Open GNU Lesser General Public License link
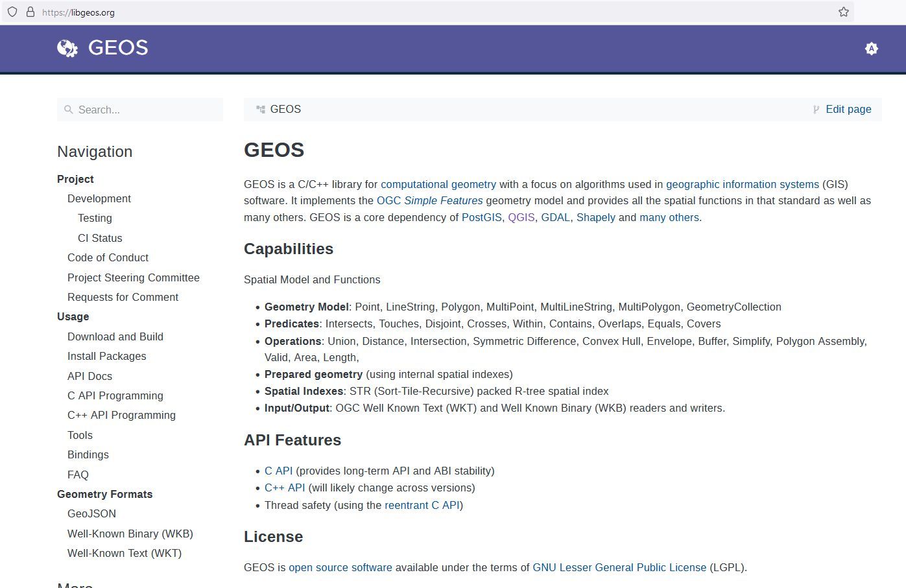Image resolution: width=906 pixels, height=588 pixels. (619, 567)
